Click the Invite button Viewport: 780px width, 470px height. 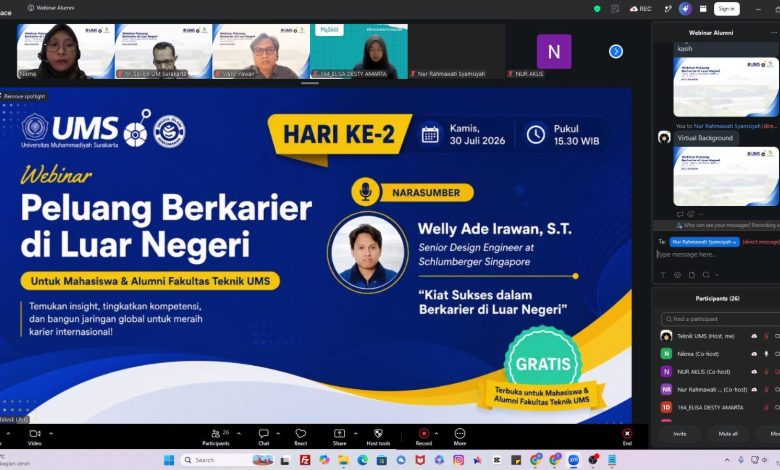pyautogui.click(x=680, y=434)
